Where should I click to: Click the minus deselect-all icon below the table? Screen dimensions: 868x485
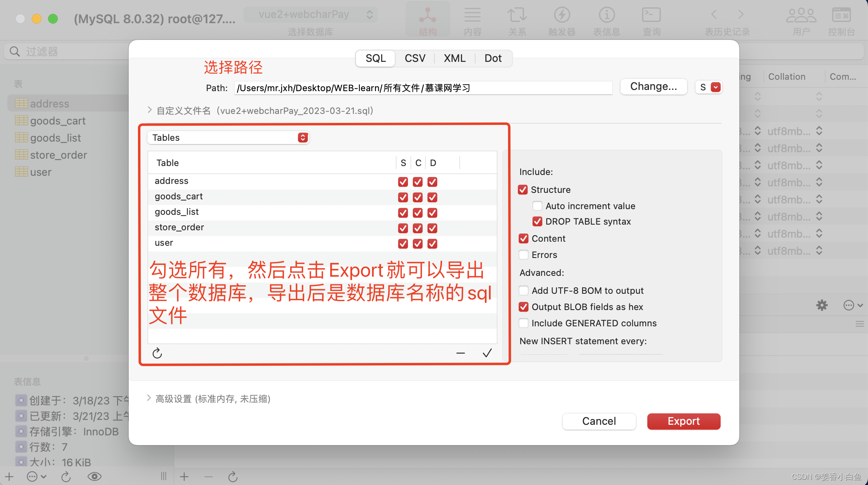click(460, 353)
